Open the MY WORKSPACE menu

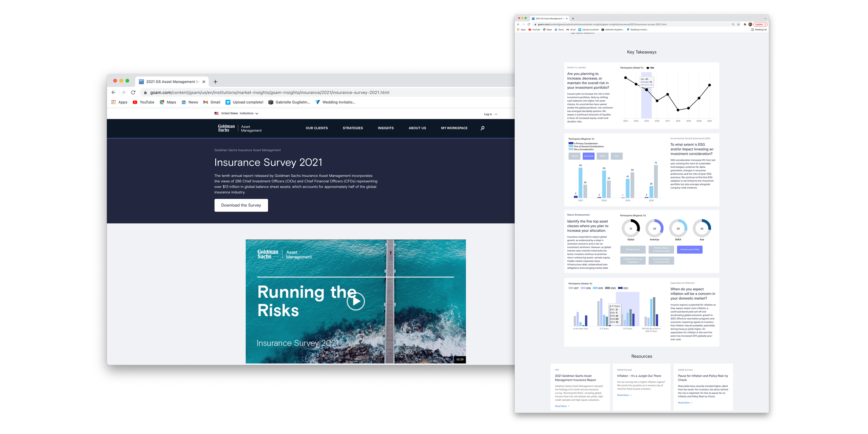pos(454,128)
